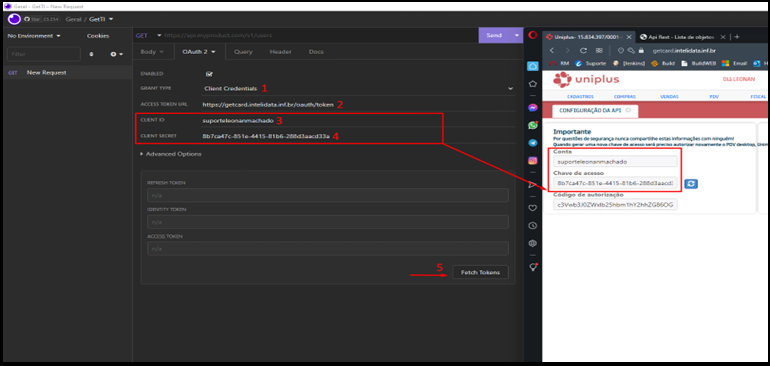
Task: Open My Flow send icon in sidebar
Action: pyautogui.click(x=532, y=185)
